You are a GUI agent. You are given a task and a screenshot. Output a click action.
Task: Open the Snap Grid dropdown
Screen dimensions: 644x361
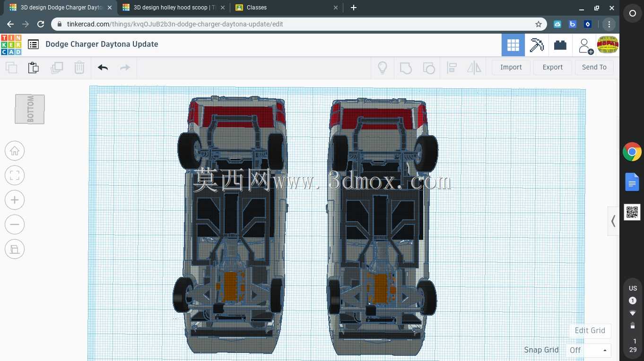click(588, 350)
